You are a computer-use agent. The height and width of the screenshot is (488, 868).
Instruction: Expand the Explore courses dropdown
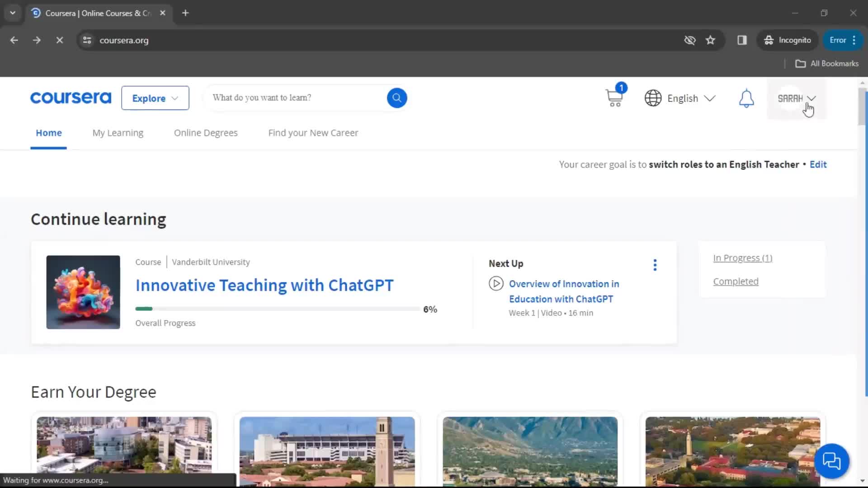click(x=155, y=98)
